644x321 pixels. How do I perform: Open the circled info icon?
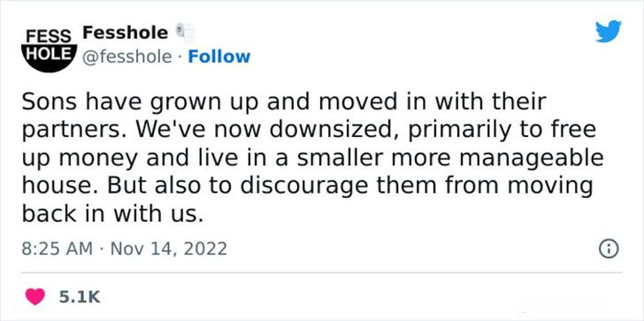(x=609, y=249)
